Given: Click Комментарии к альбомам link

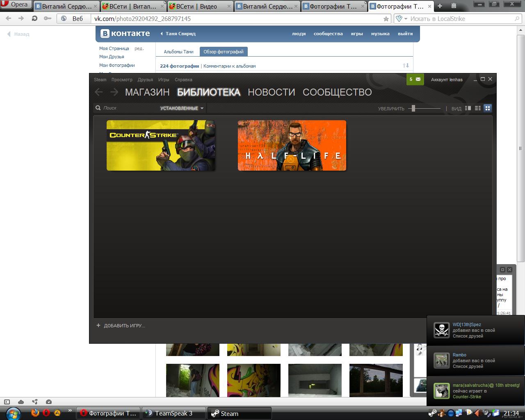Looking at the screenshot, I should [230, 66].
